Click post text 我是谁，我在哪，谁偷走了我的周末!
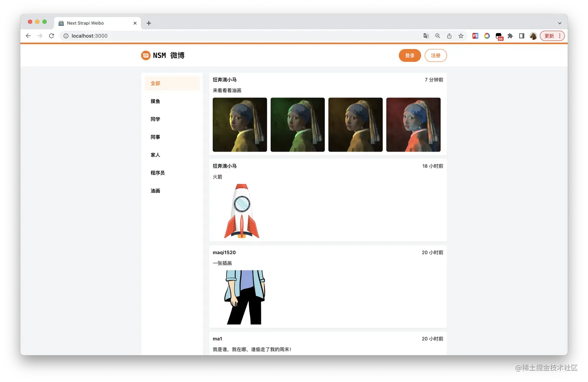The height and width of the screenshot is (382, 588). (x=252, y=349)
